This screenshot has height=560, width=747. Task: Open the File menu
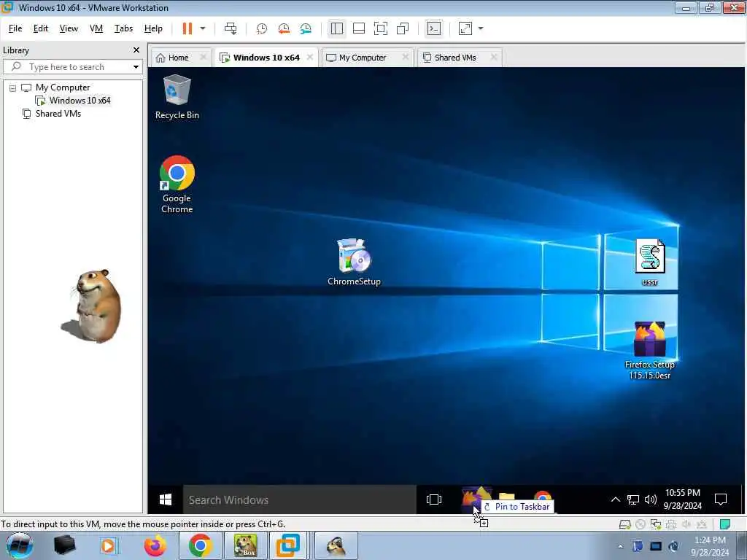(15, 28)
